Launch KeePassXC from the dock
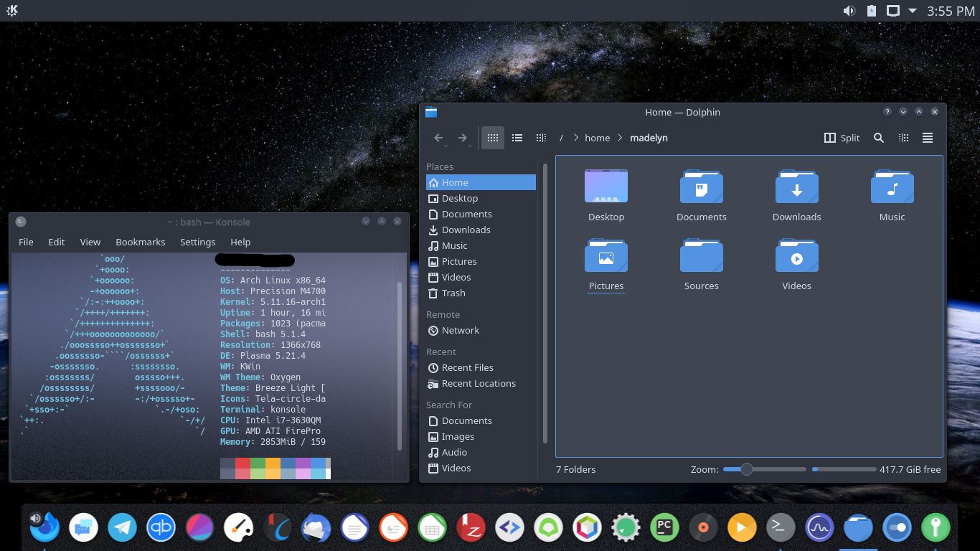980x551 pixels. click(x=935, y=527)
